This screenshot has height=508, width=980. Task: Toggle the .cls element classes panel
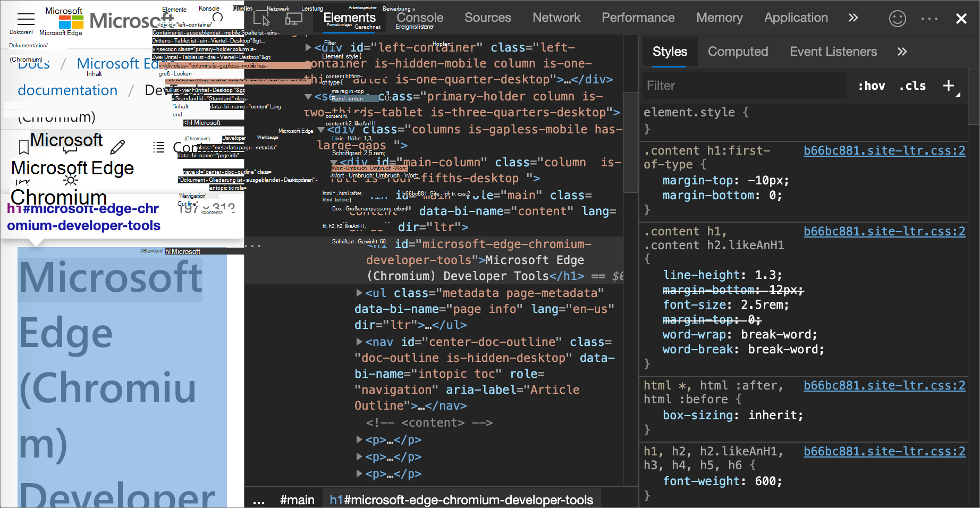click(912, 86)
